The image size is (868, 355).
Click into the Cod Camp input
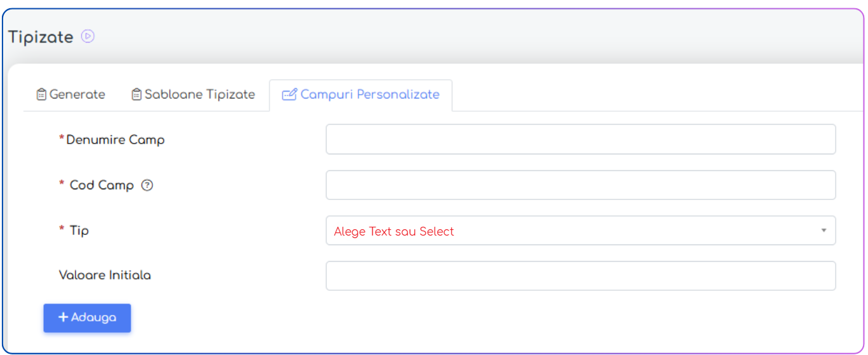[x=581, y=185]
